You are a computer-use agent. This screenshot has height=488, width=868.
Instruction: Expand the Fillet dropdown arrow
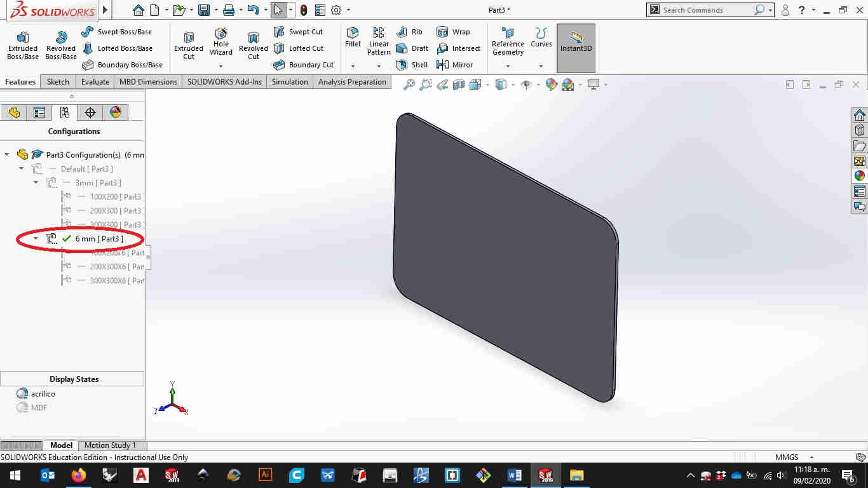click(x=353, y=66)
